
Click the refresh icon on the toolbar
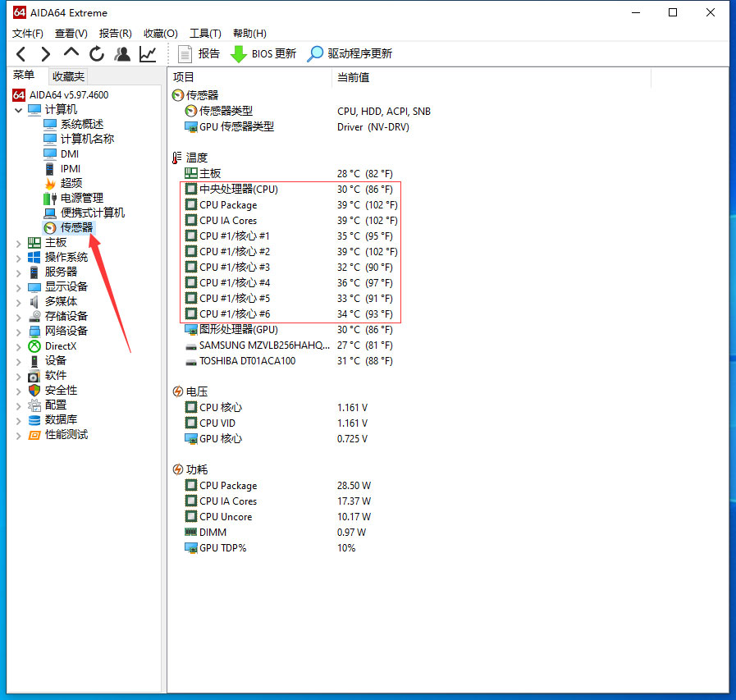tap(96, 53)
